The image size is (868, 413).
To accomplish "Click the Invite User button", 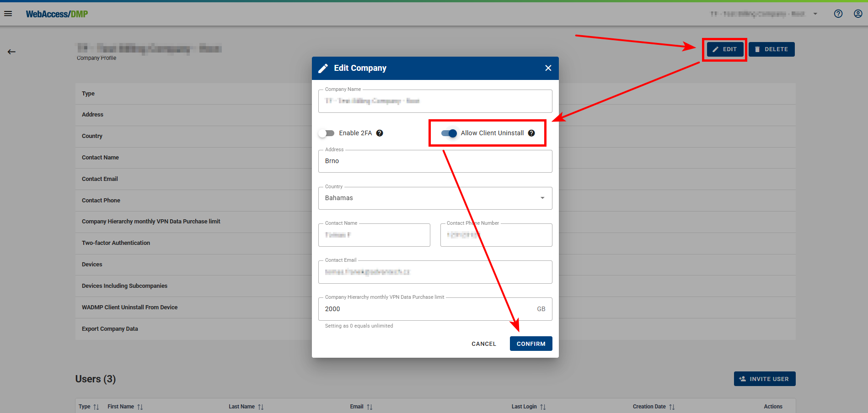I will point(764,379).
